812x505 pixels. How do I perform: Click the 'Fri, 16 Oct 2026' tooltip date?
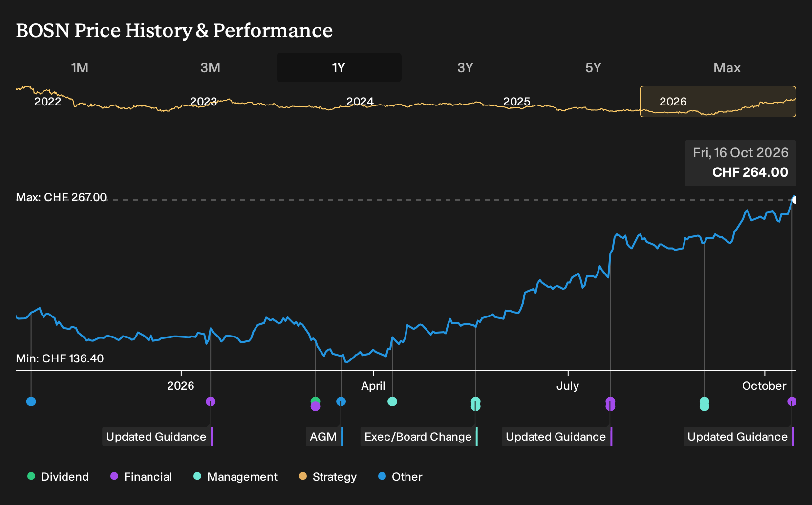click(741, 153)
